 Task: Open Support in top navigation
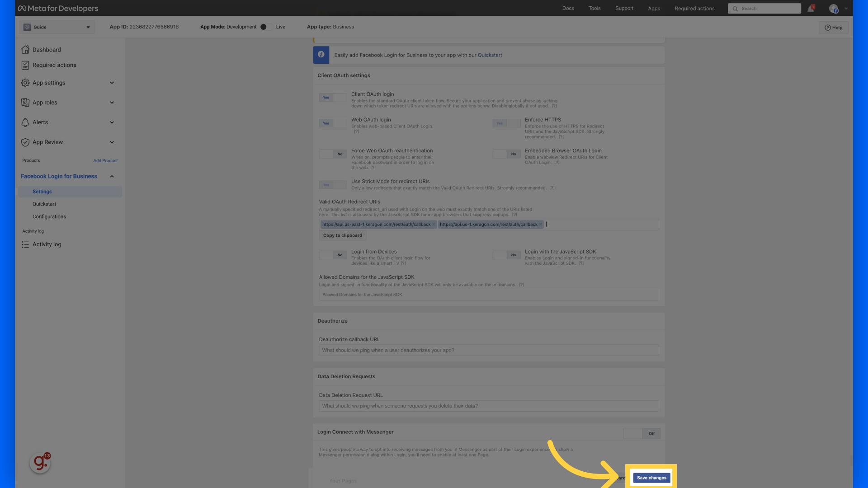[624, 9]
